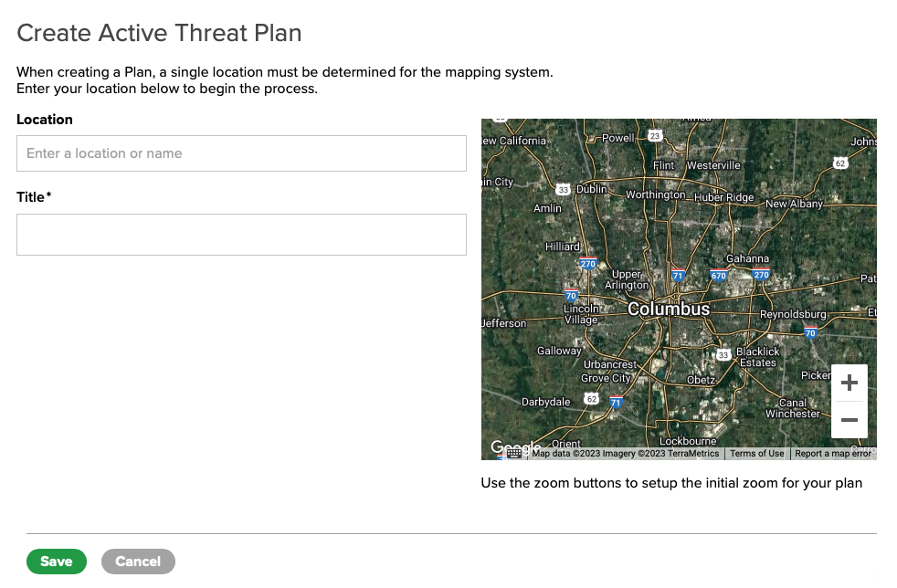Click the Gahanna map label
Viewport: 897px width, 588px height.
pyautogui.click(x=748, y=258)
